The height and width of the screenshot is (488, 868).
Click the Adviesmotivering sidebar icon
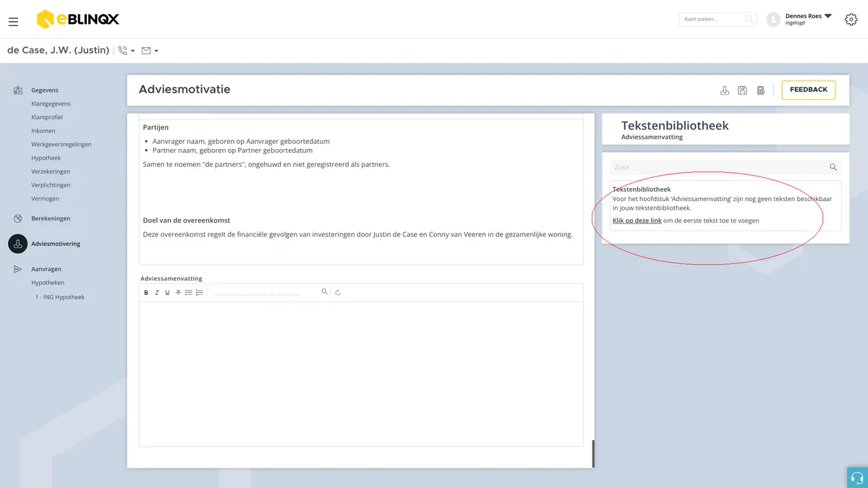pyautogui.click(x=18, y=244)
